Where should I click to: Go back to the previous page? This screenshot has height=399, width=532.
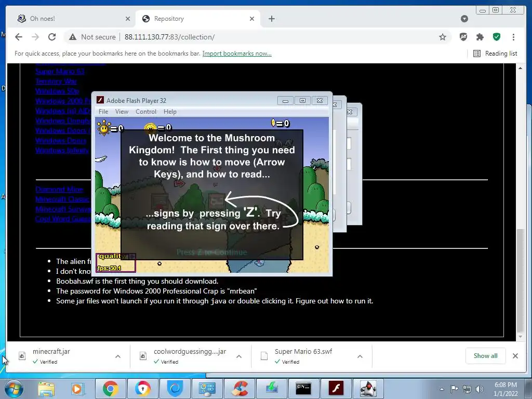19,37
